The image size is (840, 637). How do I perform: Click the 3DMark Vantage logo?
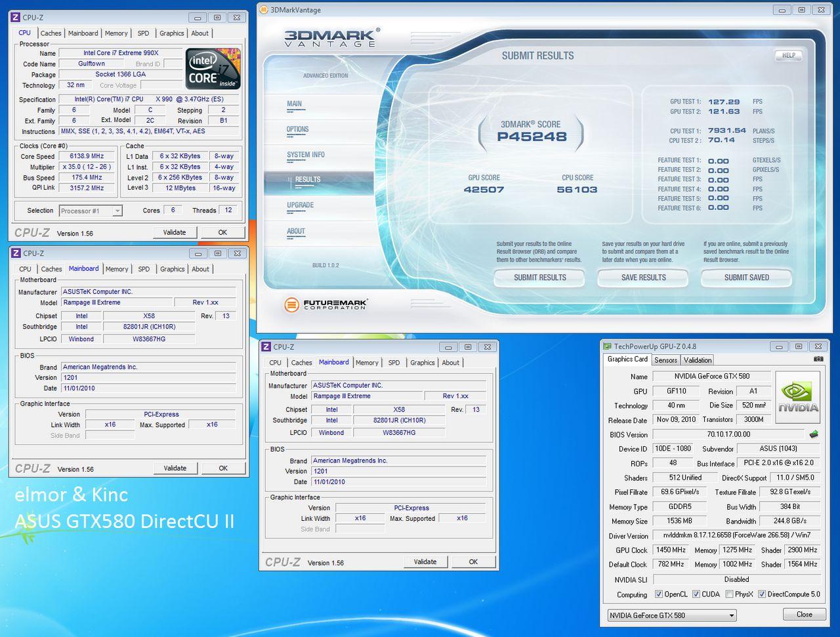click(x=331, y=38)
